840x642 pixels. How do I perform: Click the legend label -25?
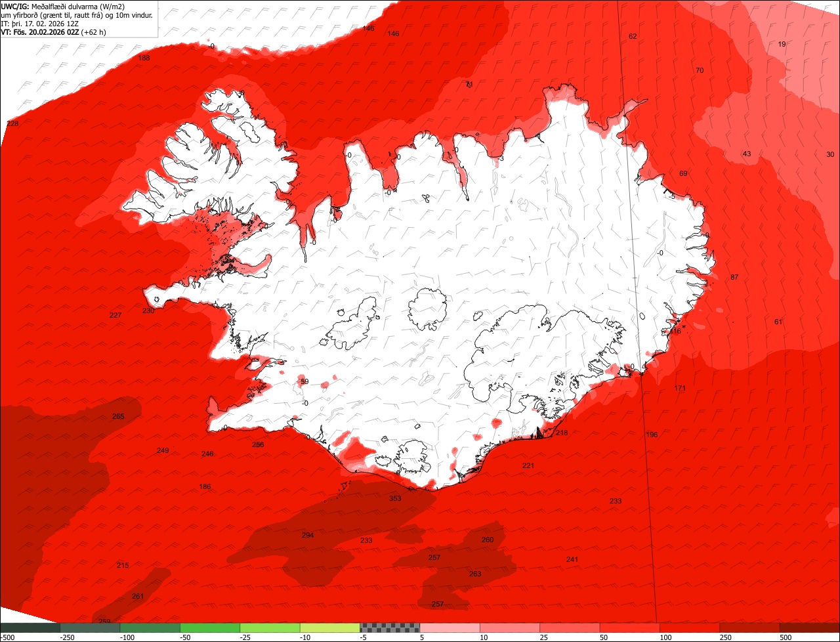tap(246, 637)
